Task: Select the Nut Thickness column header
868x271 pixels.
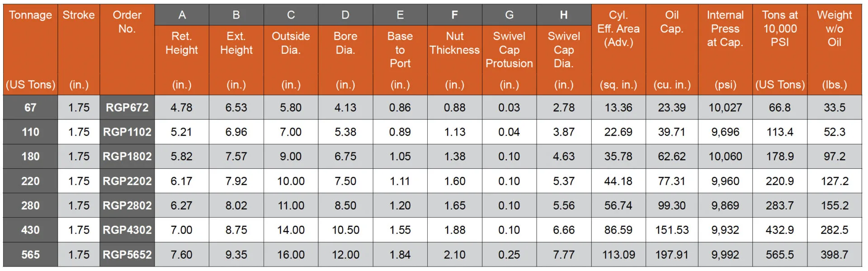Action: [x=454, y=43]
